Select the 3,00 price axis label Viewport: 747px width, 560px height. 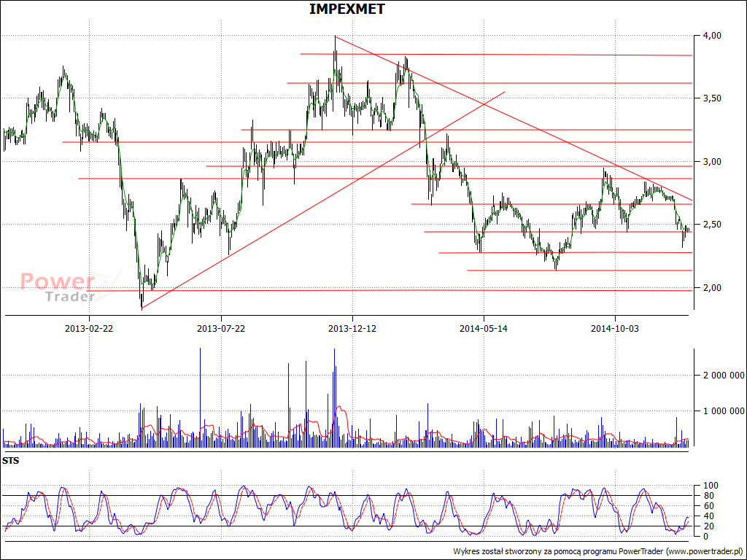coord(711,162)
